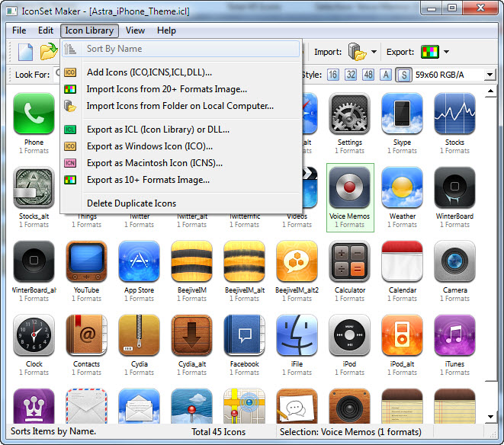Select the BeejiveIM icon

tap(192, 261)
